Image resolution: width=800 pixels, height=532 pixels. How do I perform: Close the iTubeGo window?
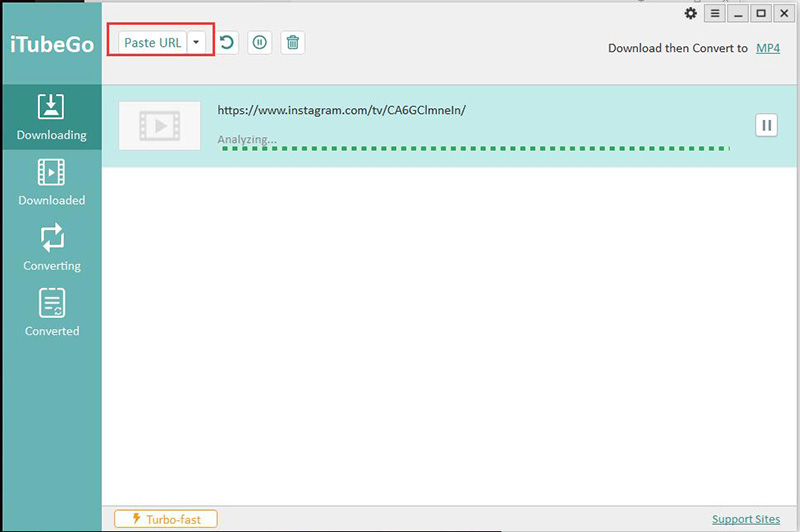point(784,13)
